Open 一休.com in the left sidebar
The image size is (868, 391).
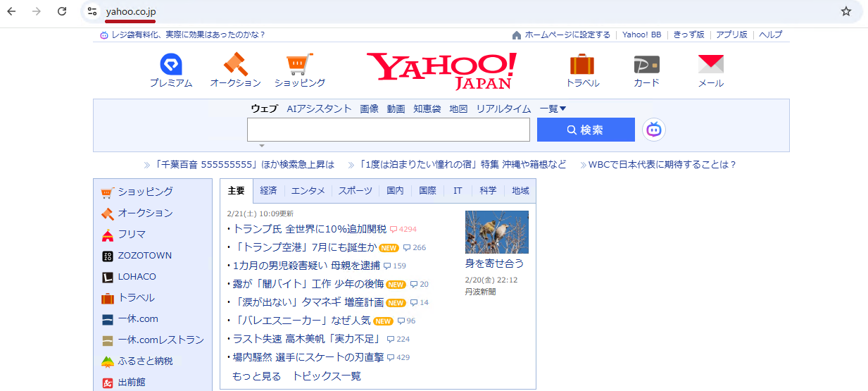(138, 318)
